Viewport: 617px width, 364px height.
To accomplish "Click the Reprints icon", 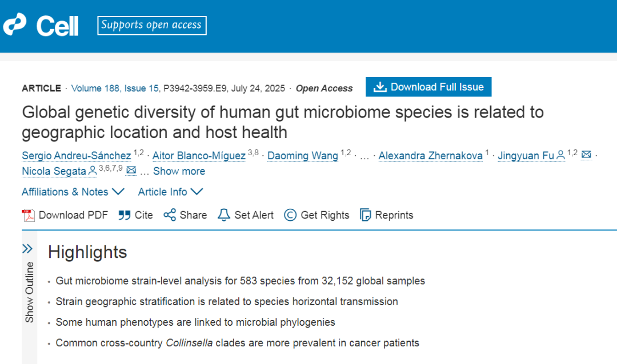I will coord(366,215).
